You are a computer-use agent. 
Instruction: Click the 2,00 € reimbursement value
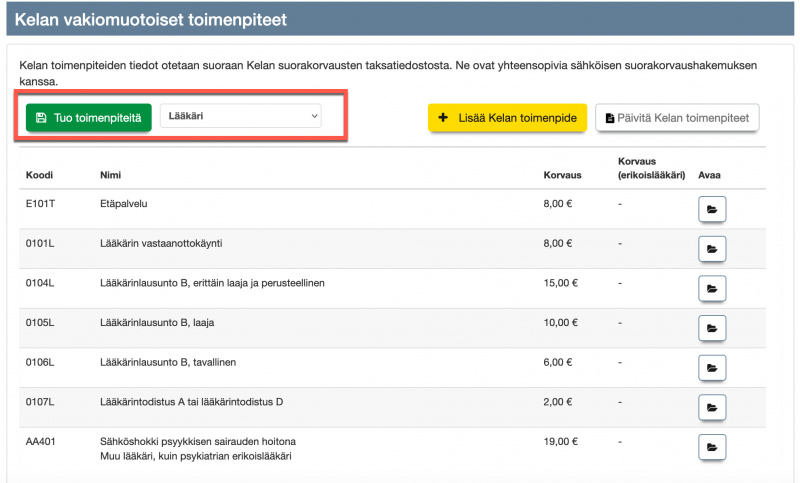(x=558, y=402)
